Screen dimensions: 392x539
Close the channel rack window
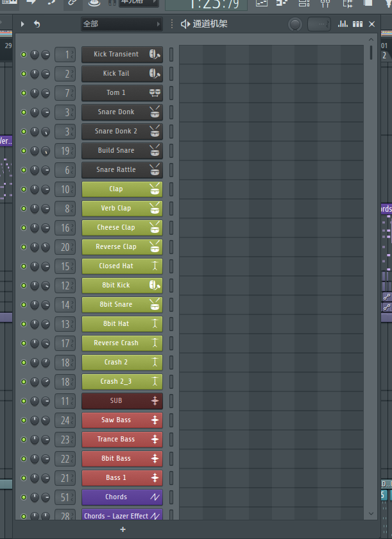click(372, 24)
